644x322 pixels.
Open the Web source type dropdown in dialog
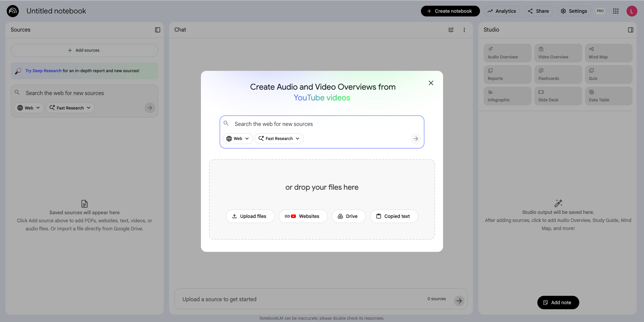(x=238, y=138)
